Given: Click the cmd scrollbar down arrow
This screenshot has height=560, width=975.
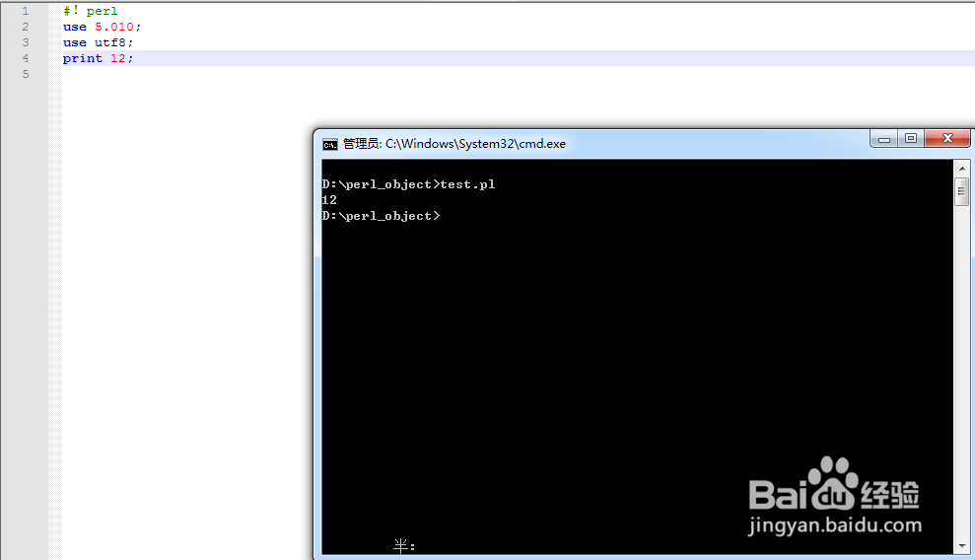Looking at the screenshot, I should point(962,546).
